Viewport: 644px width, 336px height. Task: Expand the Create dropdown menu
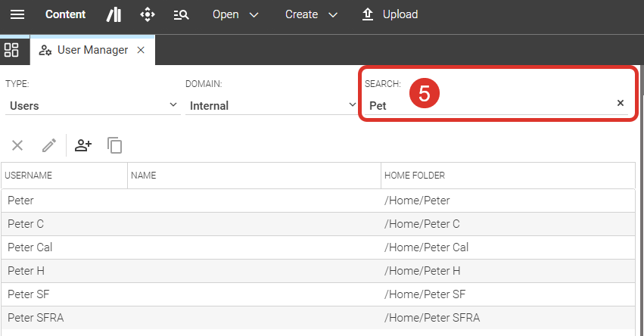coord(310,14)
